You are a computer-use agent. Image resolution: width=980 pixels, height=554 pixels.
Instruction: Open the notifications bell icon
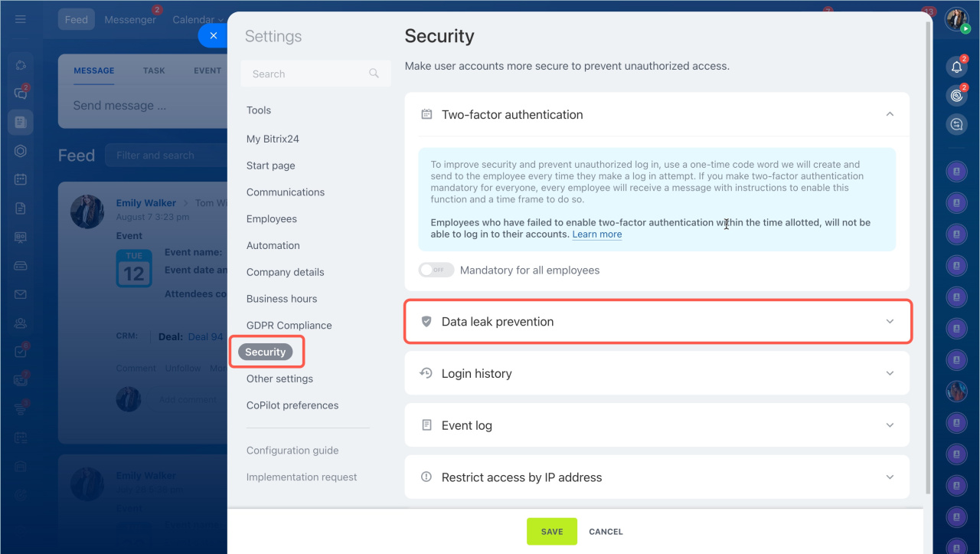[956, 67]
